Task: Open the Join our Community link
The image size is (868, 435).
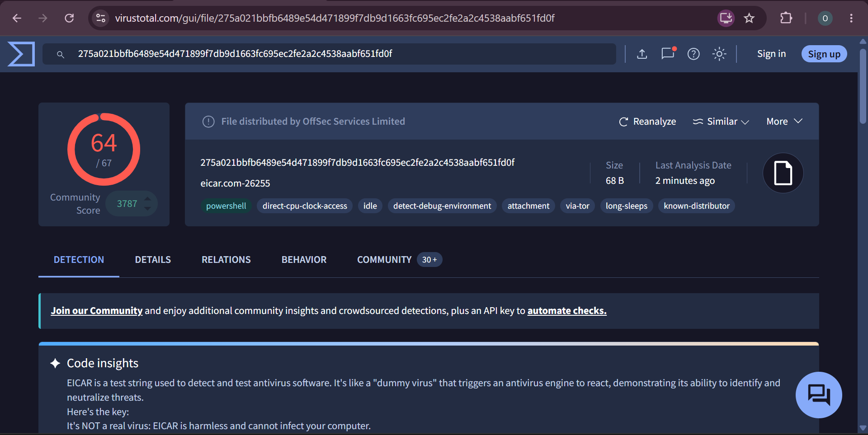Action: pos(97,311)
